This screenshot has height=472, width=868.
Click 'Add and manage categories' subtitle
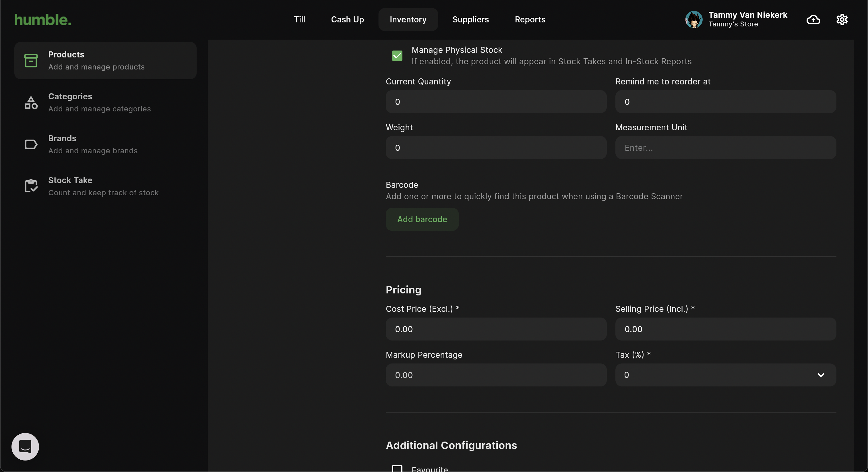click(99, 109)
